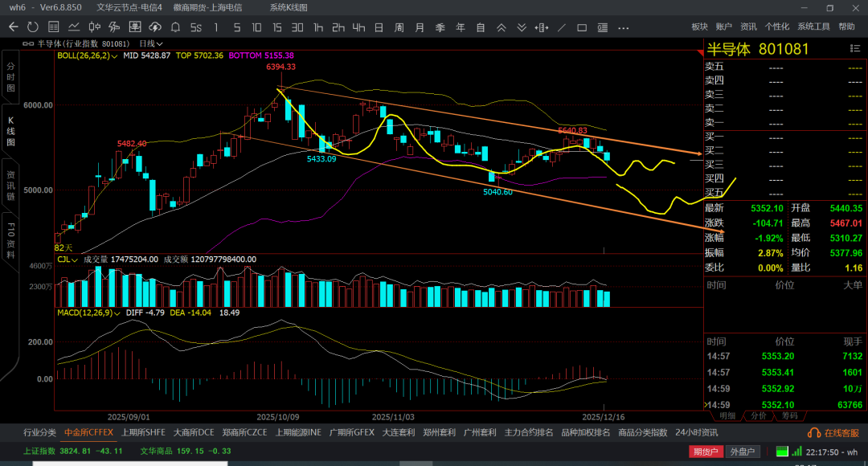Click the back arrow in toolbar
The image size is (868, 466).
tap(13, 27)
